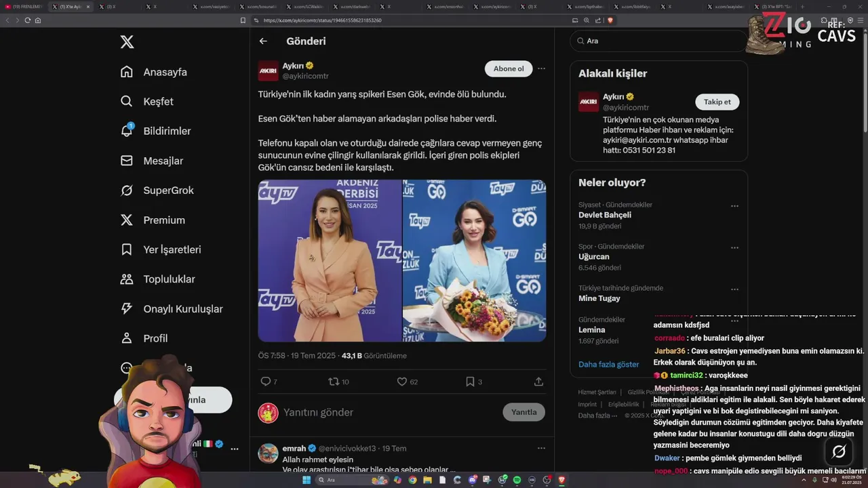Open Brave browser from the taskbar

point(561,480)
